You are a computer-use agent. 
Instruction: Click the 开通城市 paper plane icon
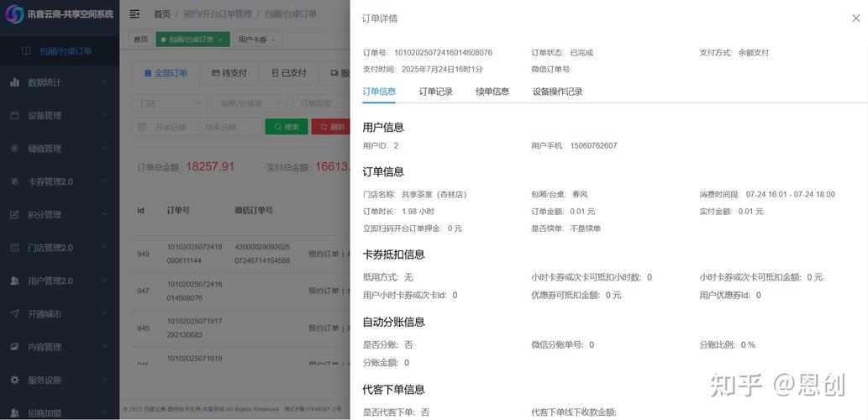15,314
